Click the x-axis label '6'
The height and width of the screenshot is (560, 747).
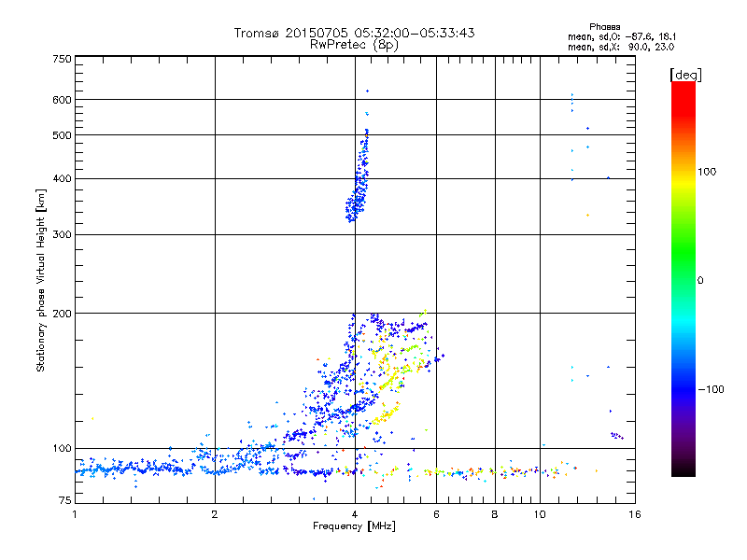[x=436, y=514]
